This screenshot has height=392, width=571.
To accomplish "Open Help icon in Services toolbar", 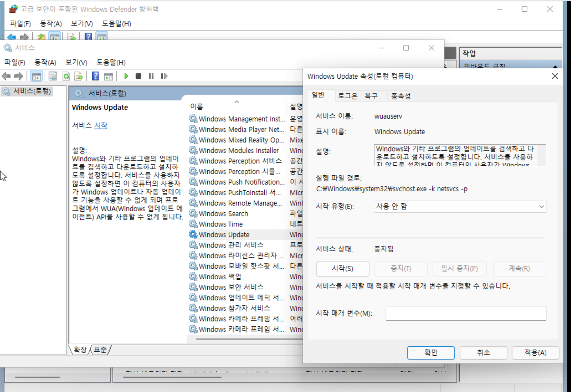I will coord(96,76).
